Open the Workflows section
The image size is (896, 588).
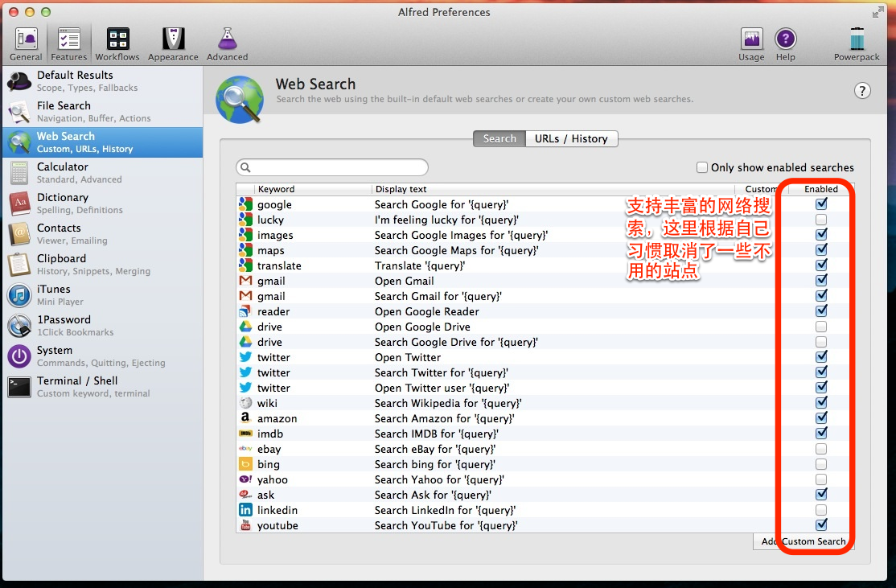click(x=117, y=44)
